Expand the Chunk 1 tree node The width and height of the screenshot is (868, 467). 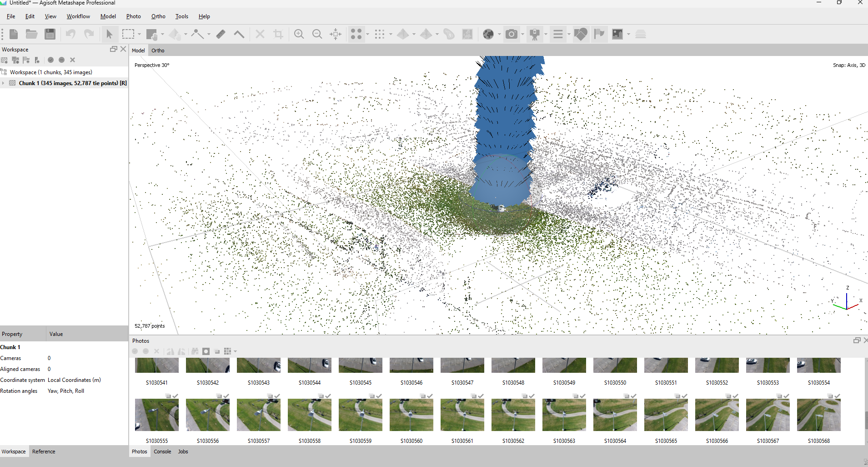pos(3,83)
